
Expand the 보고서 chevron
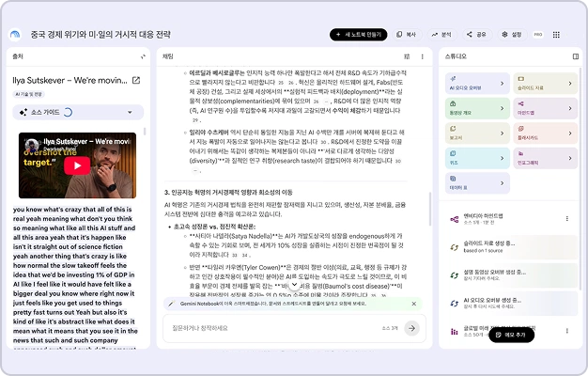point(503,133)
